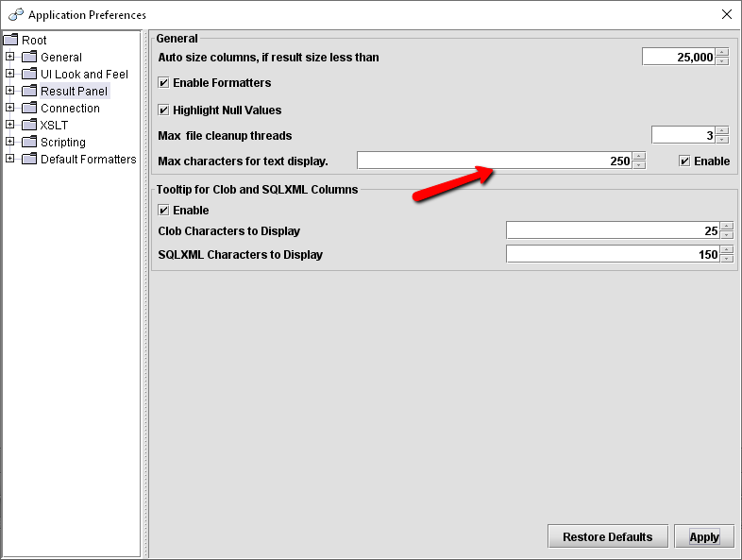The width and height of the screenshot is (742, 560).
Task: Select Scripting label in tree
Action: (63, 143)
